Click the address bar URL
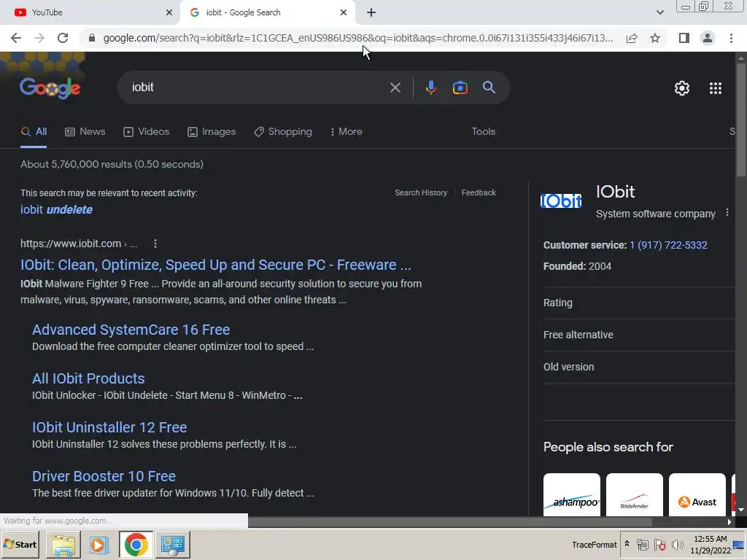The width and height of the screenshot is (747, 560). [357, 38]
